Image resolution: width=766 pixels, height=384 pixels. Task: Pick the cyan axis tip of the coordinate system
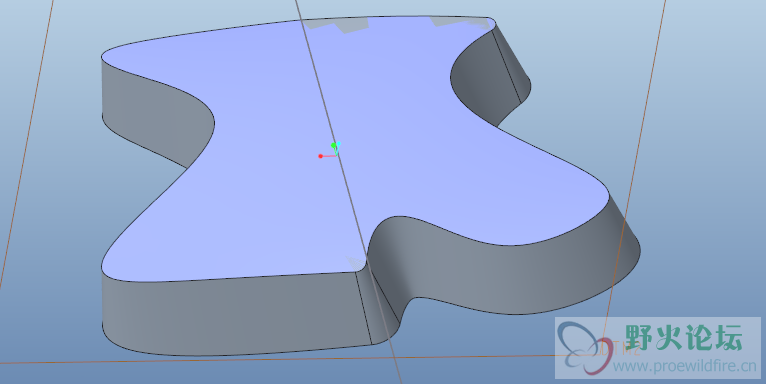pos(338,144)
